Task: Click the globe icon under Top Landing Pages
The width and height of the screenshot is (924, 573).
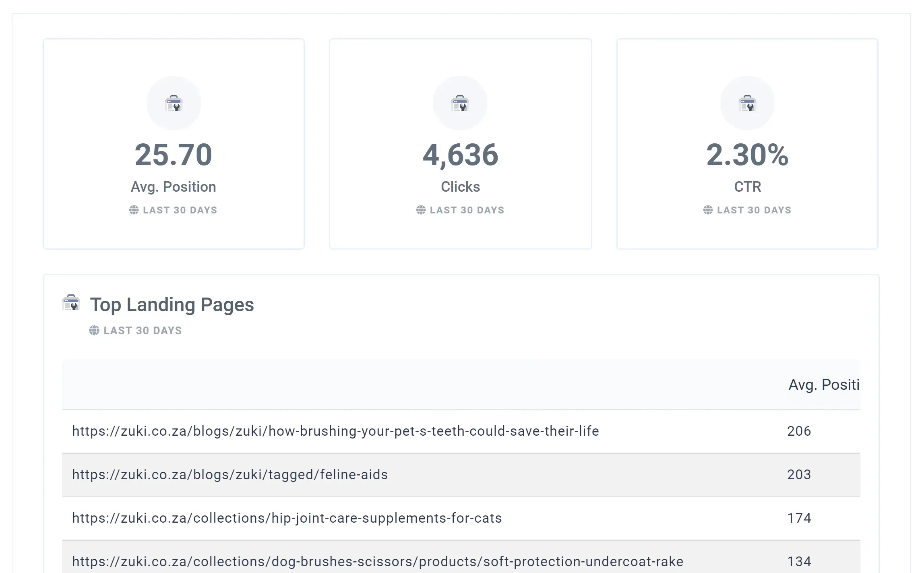Action: [x=94, y=330]
